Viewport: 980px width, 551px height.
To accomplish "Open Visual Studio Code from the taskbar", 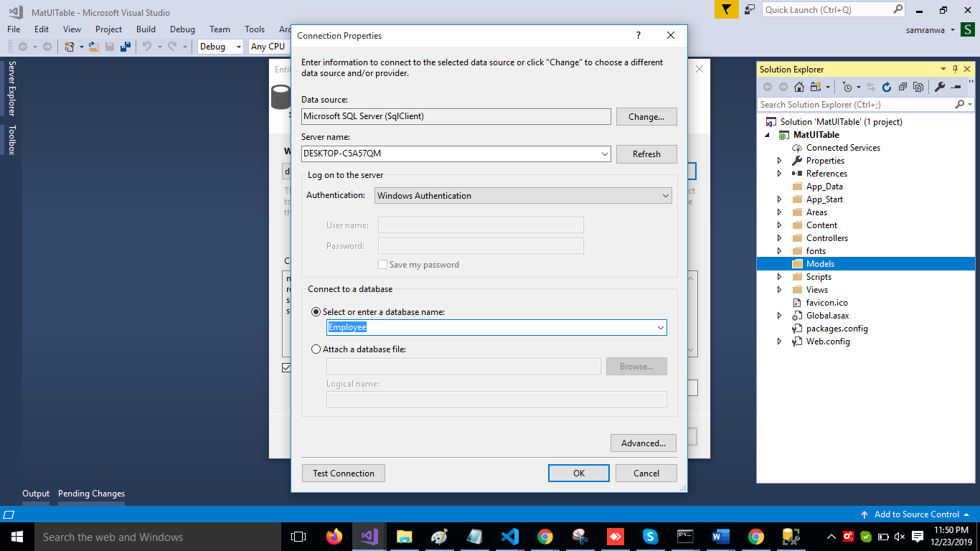I will [510, 537].
